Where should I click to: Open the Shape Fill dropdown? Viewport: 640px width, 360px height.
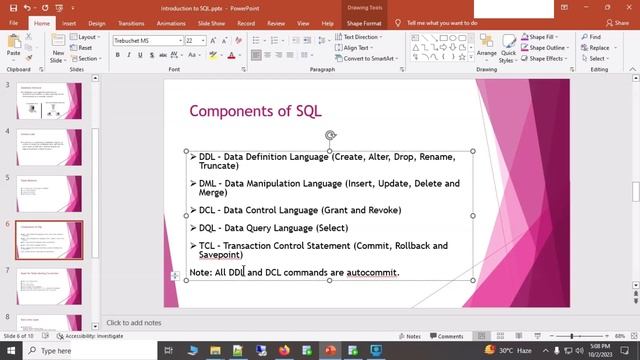click(539, 37)
